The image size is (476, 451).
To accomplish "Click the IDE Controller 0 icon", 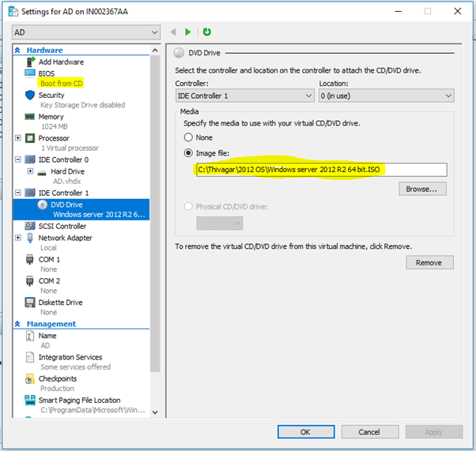I will (x=30, y=160).
